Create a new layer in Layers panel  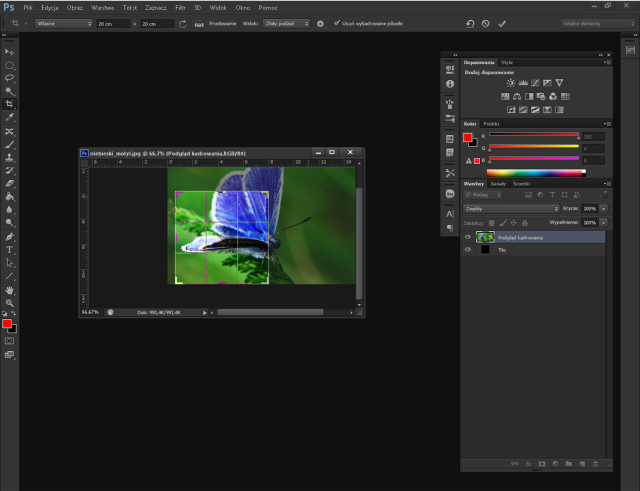click(x=582, y=464)
